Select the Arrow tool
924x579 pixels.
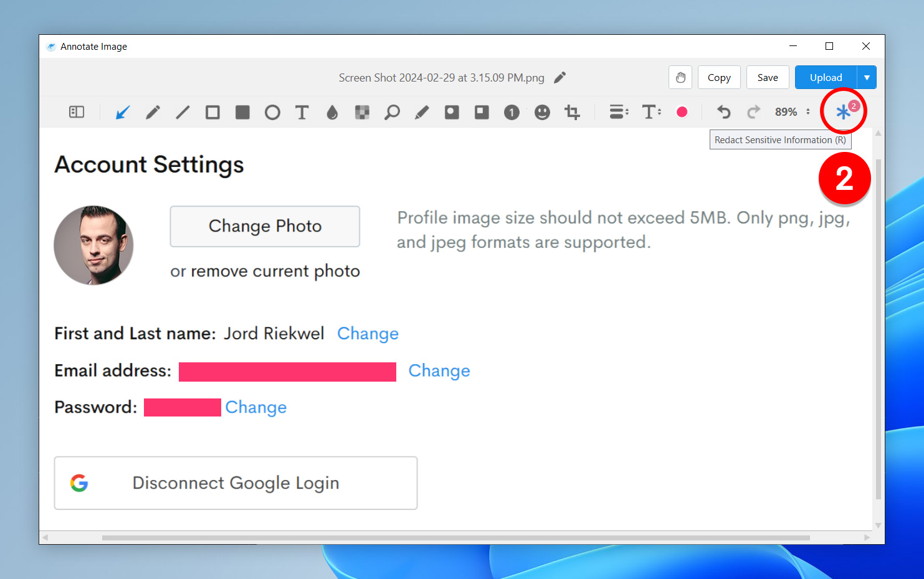(x=123, y=112)
